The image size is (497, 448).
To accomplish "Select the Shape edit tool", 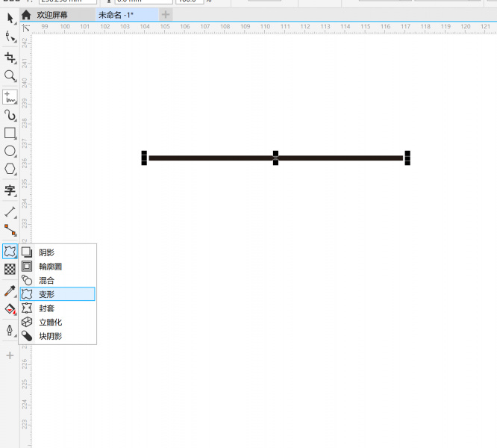I will 10,37.
